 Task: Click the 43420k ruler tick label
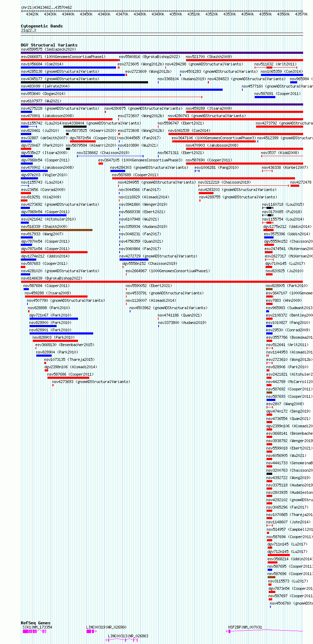tap(32, 14)
